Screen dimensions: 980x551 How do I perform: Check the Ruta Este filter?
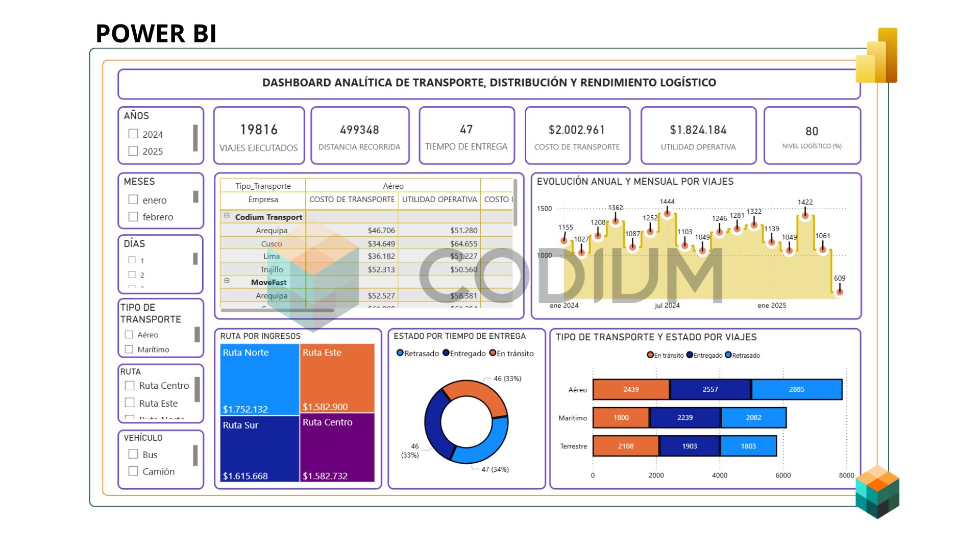130,403
